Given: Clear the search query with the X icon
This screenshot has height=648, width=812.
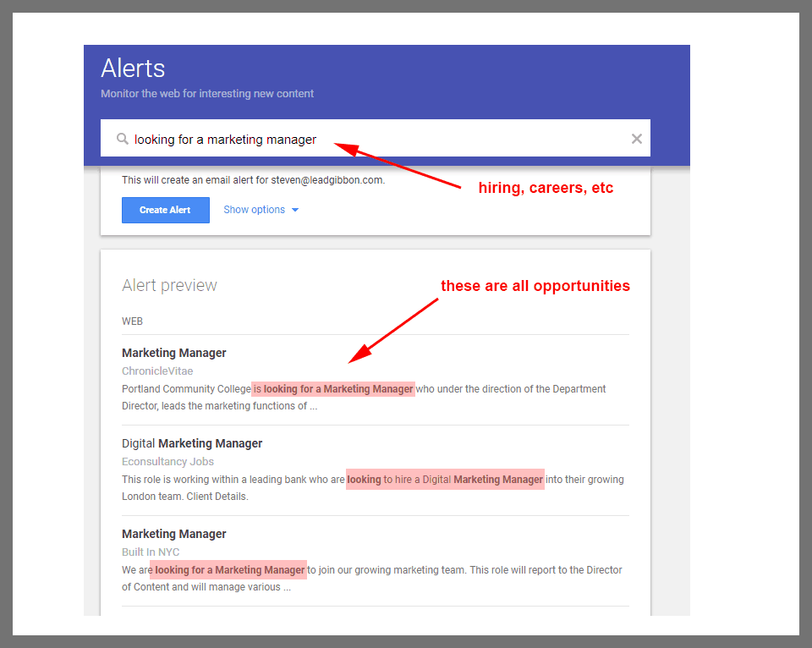Looking at the screenshot, I should click(636, 139).
